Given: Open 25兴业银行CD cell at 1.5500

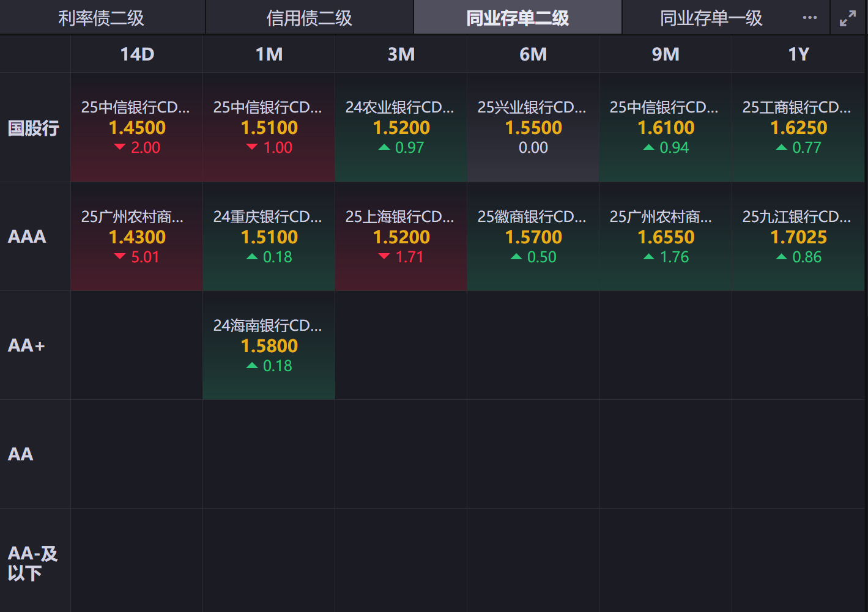Looking at the screenshot, I should tap(533, 128).
